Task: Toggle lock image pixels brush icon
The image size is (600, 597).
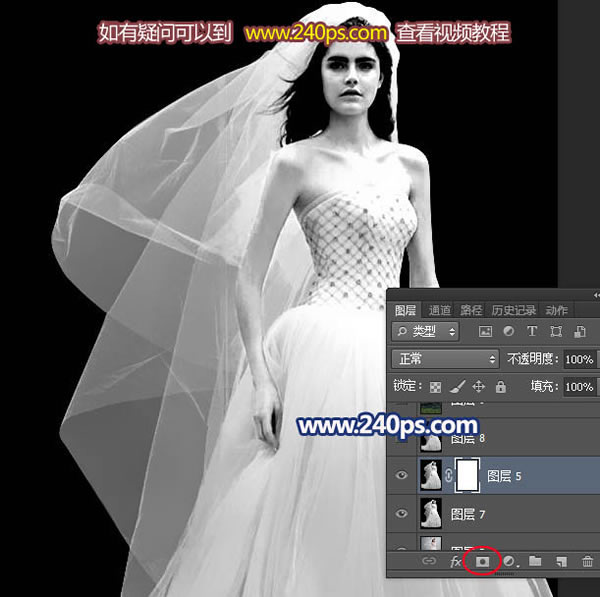Action: [457, 387]
